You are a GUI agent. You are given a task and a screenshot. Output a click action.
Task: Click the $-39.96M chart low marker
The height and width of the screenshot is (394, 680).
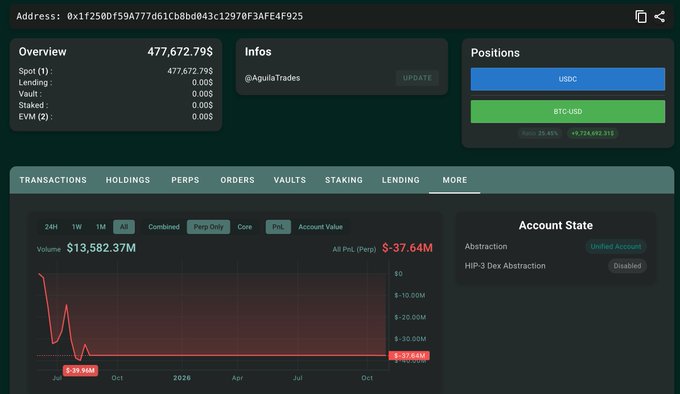(80, 371)
